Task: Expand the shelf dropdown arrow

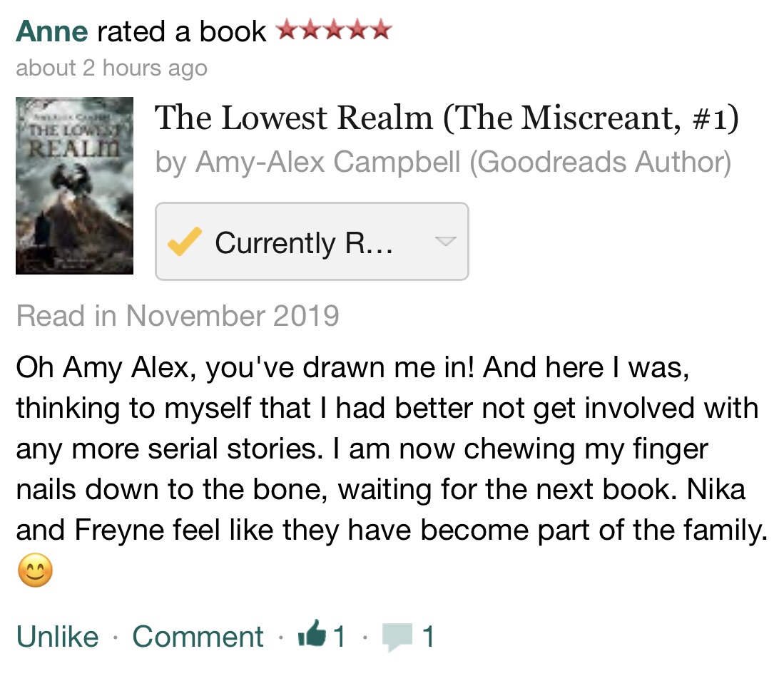Action: 445,242
